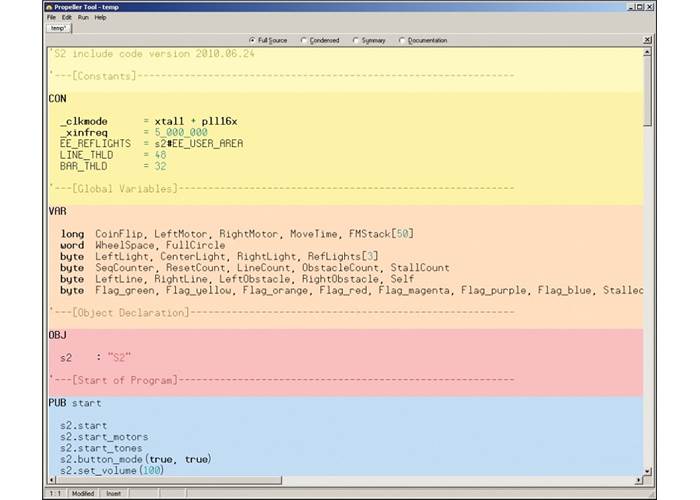This screenshot has height=500, width=700.
Task: Click the vertical scrollbar up arrow
Action: coord(648,52)
